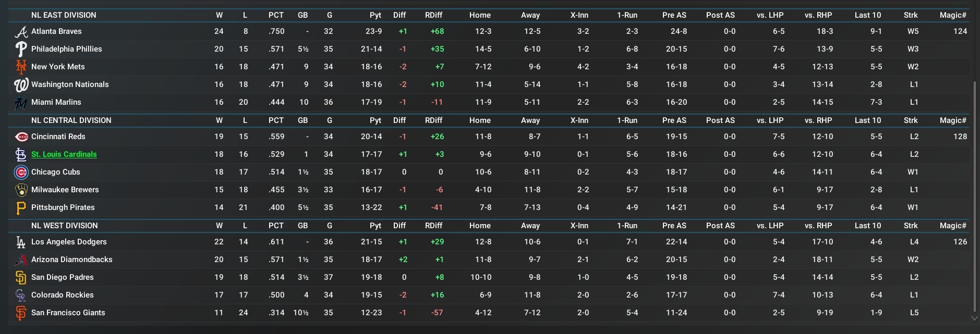Click the scrollbar down arrow
The height and width of the screenshot is (334, 980).
coord(974,318)
